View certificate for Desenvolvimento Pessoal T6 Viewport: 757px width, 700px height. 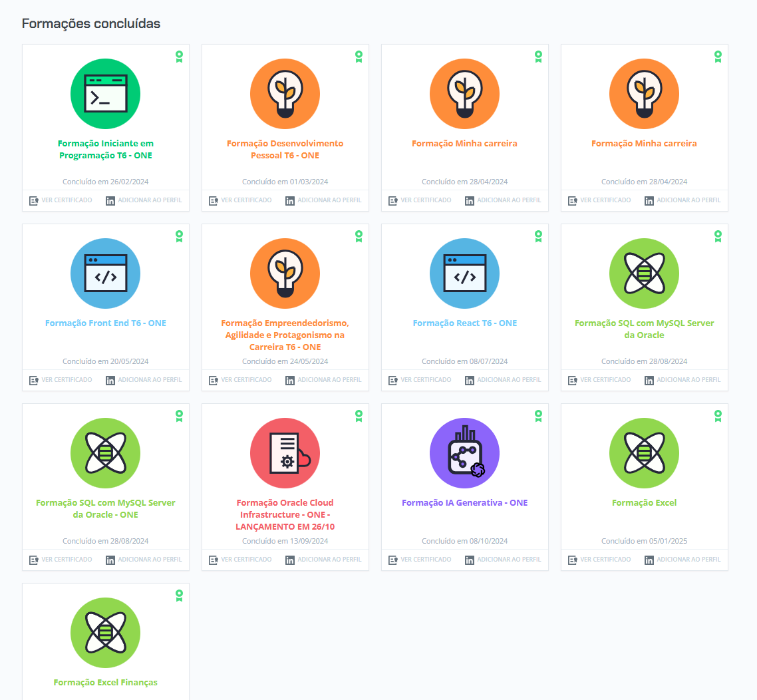click(x=240, y=200)
